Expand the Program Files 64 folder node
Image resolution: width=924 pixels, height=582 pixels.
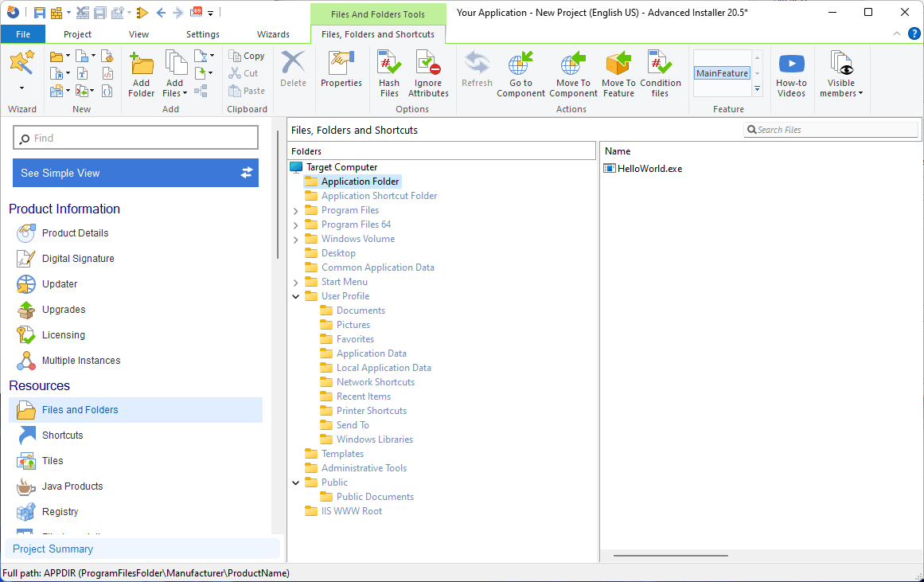point(296,225)
